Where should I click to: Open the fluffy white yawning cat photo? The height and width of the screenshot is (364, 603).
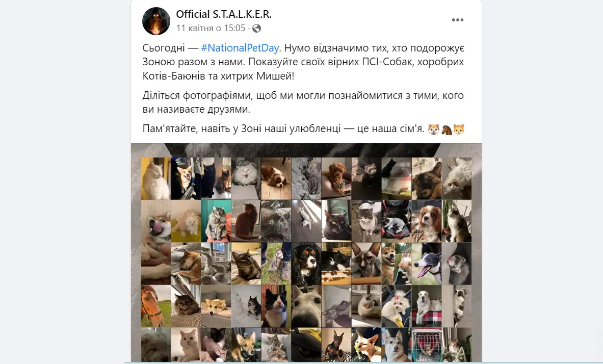(x=246, y=178)
